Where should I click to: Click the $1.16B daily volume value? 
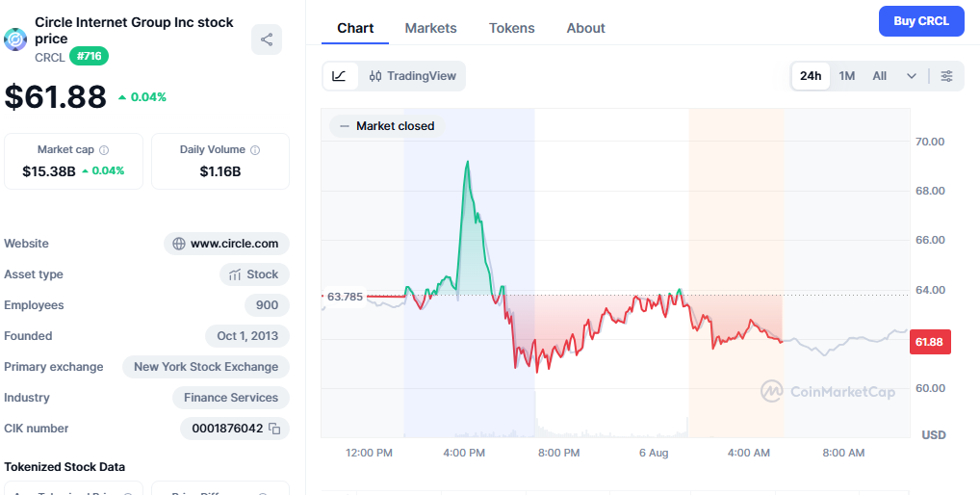coord(220,171)
